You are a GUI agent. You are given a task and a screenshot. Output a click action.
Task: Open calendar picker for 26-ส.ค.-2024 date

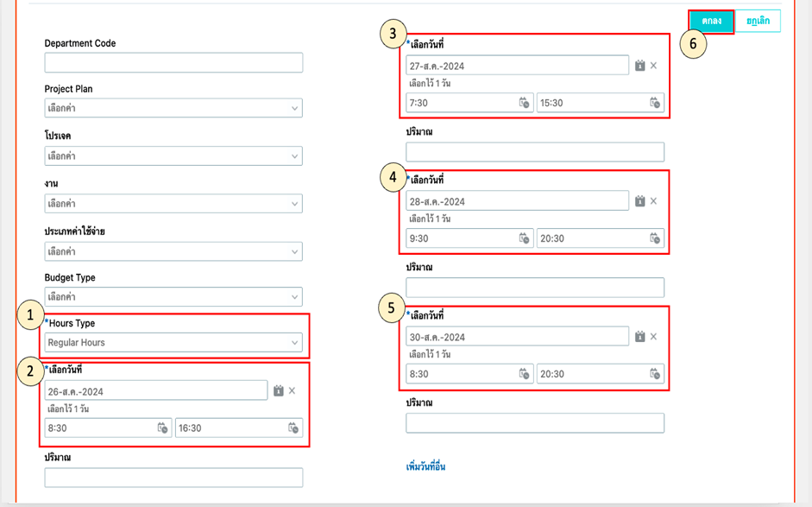pyautogui.click(x=279, y=391)
